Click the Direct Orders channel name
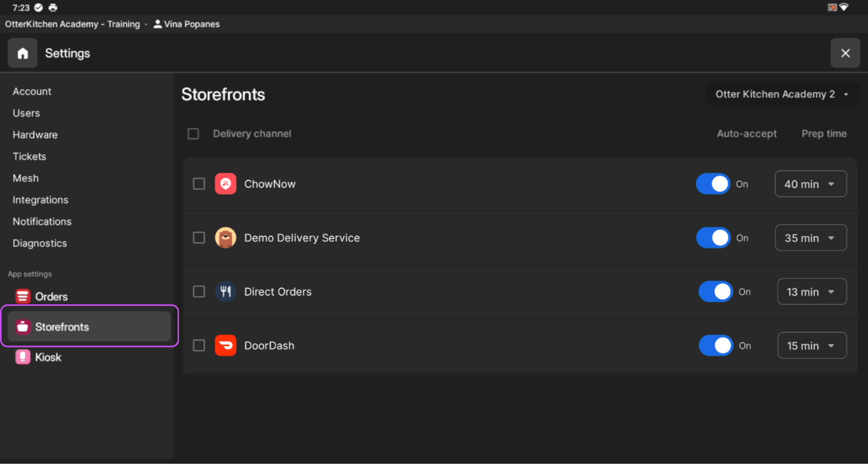 coord(278,291)
